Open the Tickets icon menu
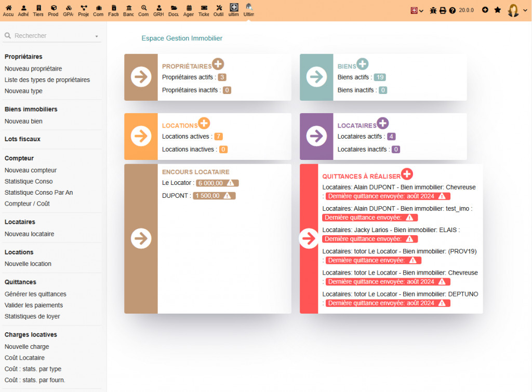The image size is (532, 392). [204, 10]
